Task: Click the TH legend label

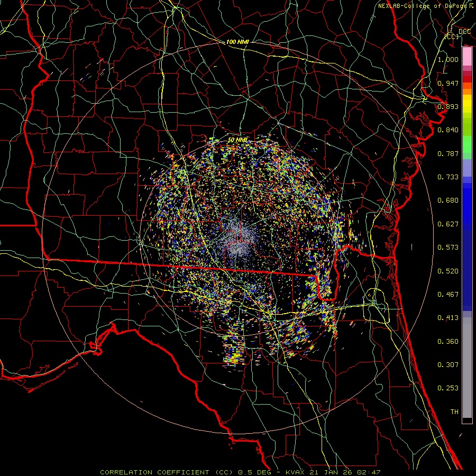Action: point(454,412)
